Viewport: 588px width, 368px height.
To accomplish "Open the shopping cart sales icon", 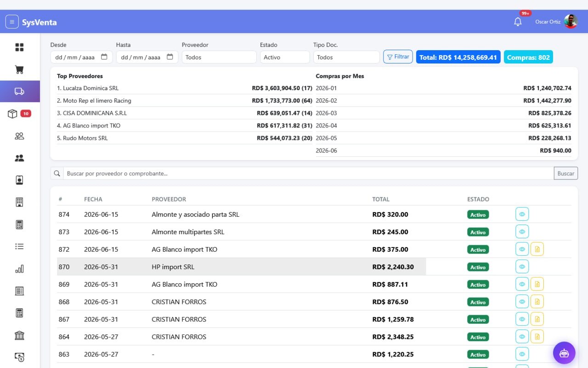I will coord(19,69).
